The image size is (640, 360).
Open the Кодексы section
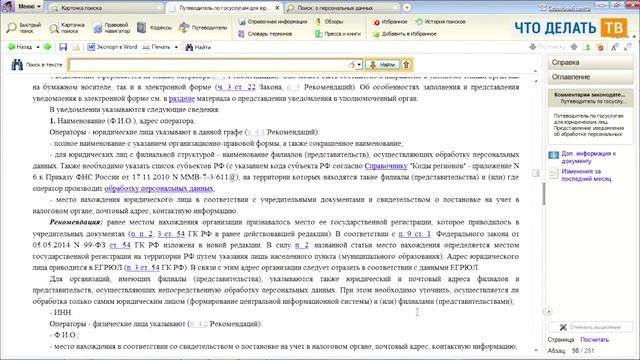155,28
